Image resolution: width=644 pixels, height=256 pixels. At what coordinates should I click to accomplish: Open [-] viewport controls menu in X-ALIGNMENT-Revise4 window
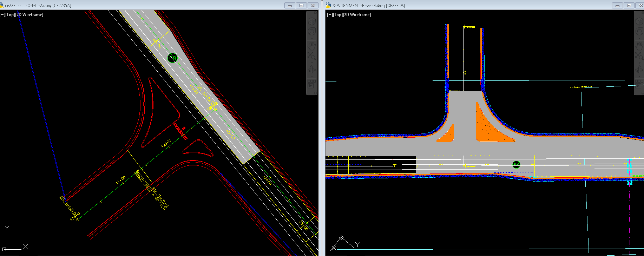[330, 15]
